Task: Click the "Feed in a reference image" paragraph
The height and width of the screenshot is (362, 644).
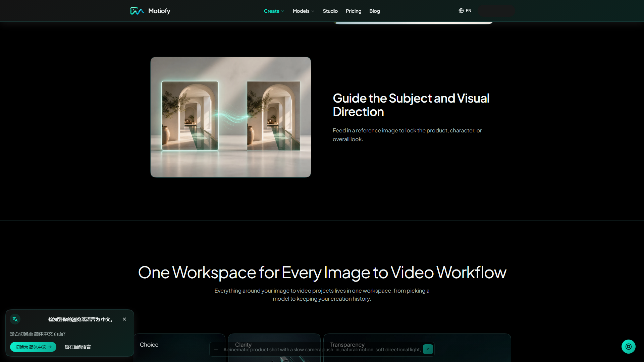Action: 407,135
